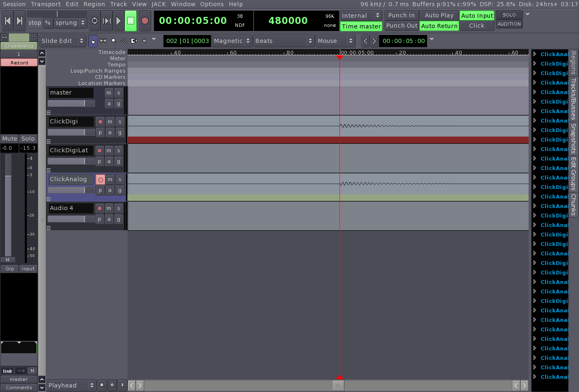Expand first ClickAnalog region in list

click(535, 54)
